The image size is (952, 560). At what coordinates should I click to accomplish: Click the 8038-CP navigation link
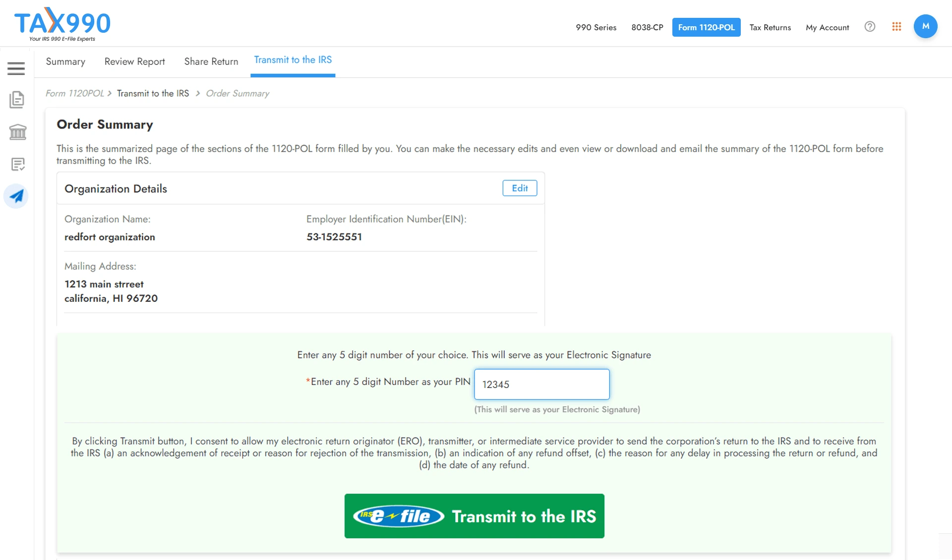(x=648, y=27)
